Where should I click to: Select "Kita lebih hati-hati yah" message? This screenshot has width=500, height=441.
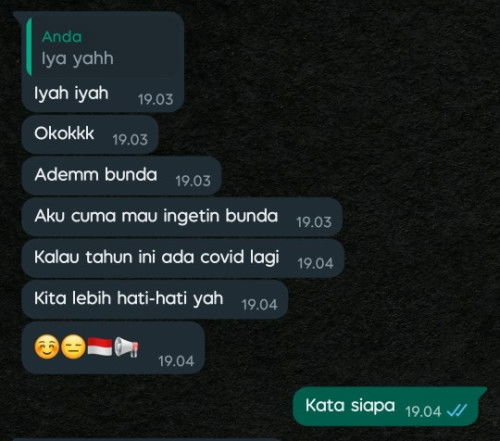(x=155, y=300)
